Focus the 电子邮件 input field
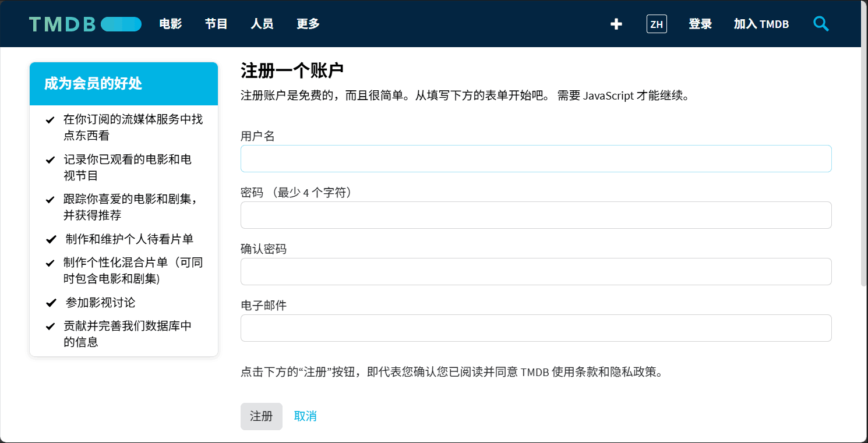This screenshot has width=868, height=443. [535, 328]
